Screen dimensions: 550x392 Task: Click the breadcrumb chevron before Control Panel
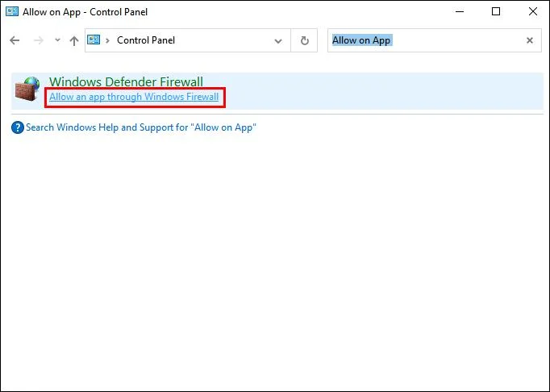pyautogui.click(x=108, y=40)
